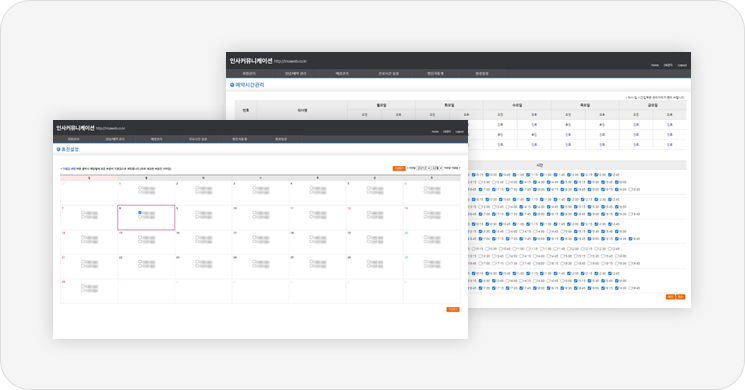
Task: Click the Home link in the back window header
Action: 655,65
